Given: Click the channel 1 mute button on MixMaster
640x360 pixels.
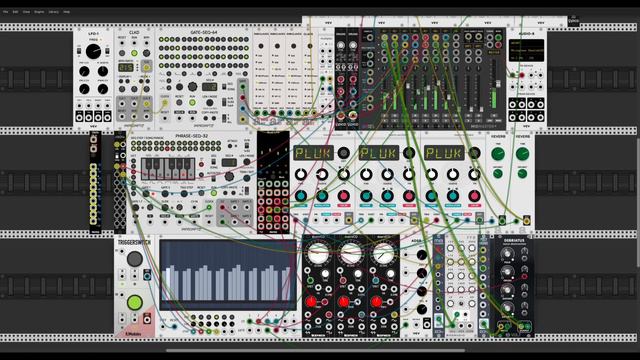Looking at the screenshot, I should (x=384, y=116).
